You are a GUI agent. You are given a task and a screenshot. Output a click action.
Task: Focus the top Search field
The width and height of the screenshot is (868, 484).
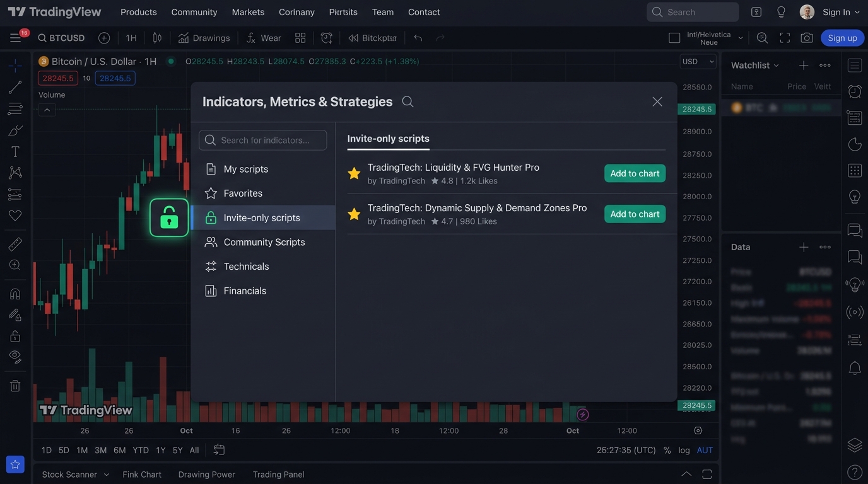pos(693,12)
